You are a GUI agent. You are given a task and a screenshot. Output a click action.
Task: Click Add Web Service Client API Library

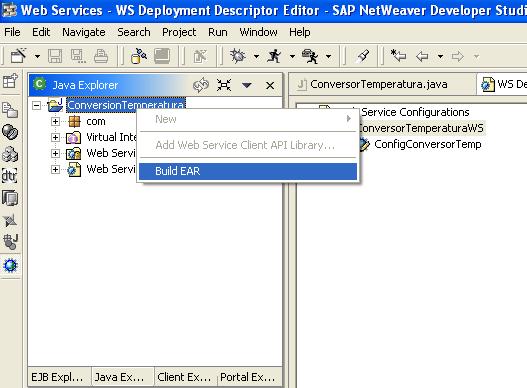(248, 145)
